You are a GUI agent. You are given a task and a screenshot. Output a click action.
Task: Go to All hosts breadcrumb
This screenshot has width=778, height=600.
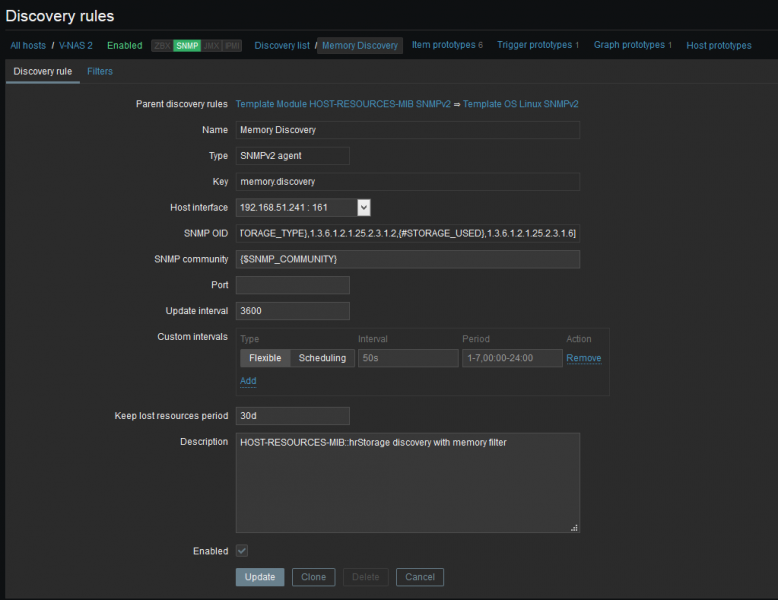click(x=29, y=46)
